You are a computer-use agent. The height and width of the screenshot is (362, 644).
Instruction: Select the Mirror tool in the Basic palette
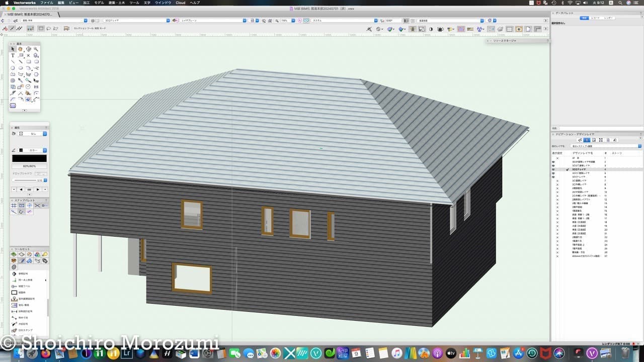tap(36, 86)
